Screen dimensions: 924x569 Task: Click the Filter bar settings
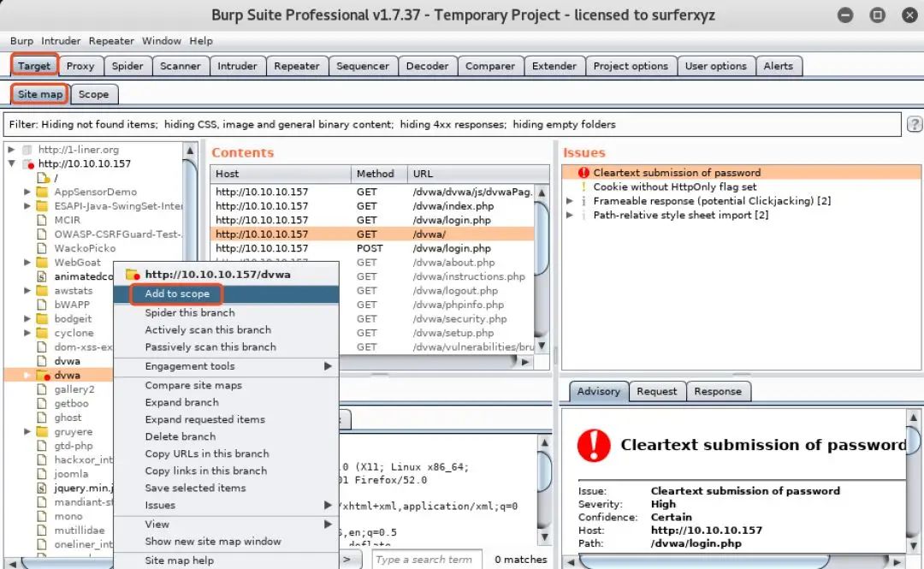[x=452, y=124]
